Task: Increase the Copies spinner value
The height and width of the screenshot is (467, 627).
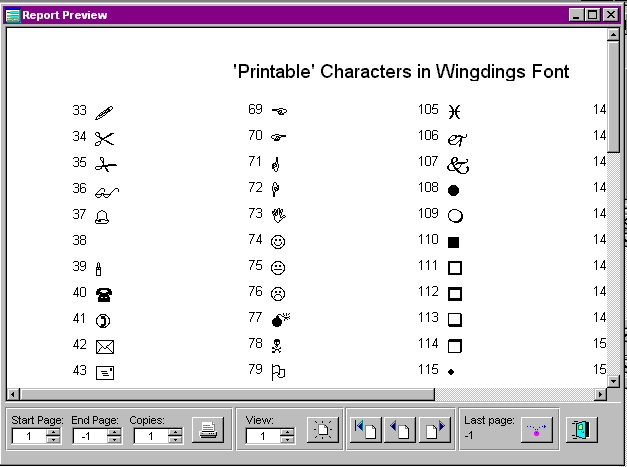Action: pyautogui.click(x=175, y=432)
